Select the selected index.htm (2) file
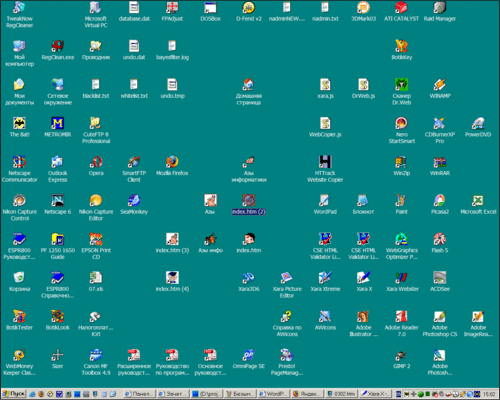 (x=249, y=200)
